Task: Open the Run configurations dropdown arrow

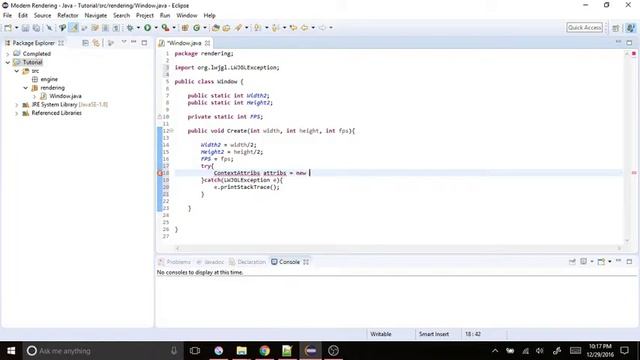Action: 156,28
